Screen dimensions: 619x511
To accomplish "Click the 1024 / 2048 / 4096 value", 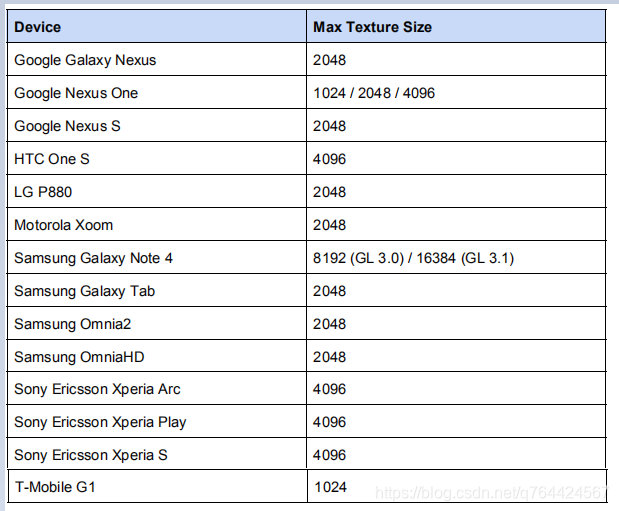I will click(x=374, y=93).
